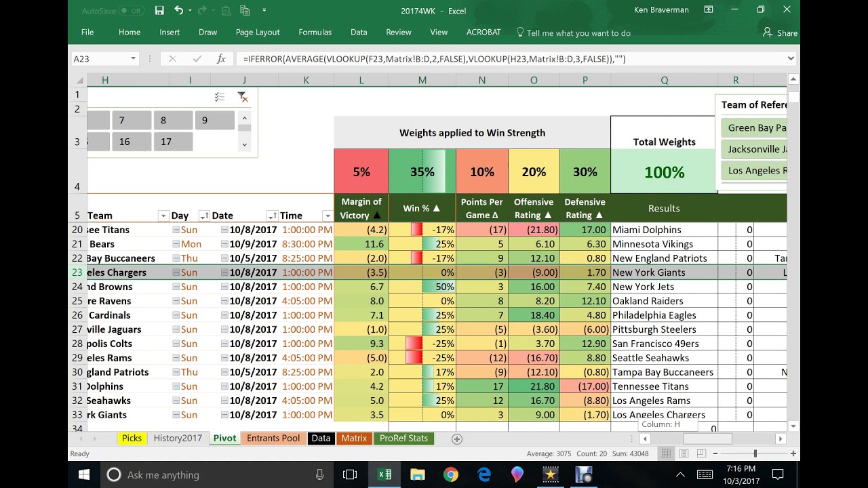This screenshot has height=488, width=868.
Task: Click the formula bar input field
Action: click(510, 59)
